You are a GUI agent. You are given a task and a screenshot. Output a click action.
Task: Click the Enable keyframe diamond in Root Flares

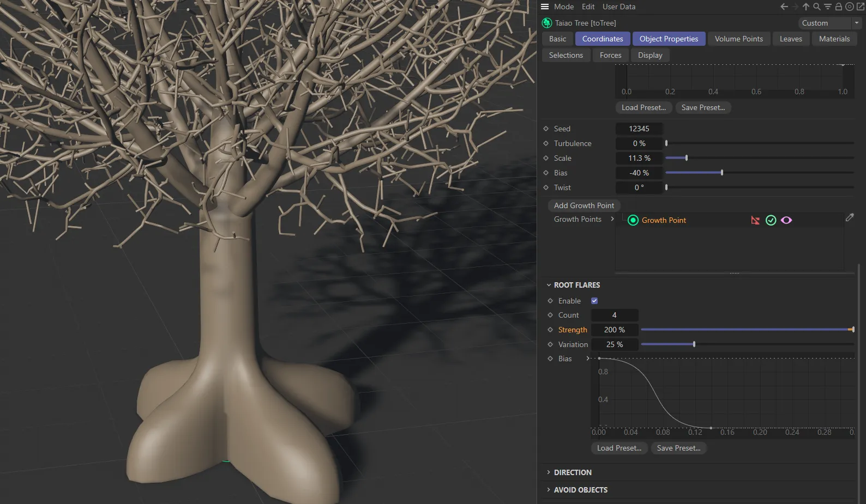(550, 301)
